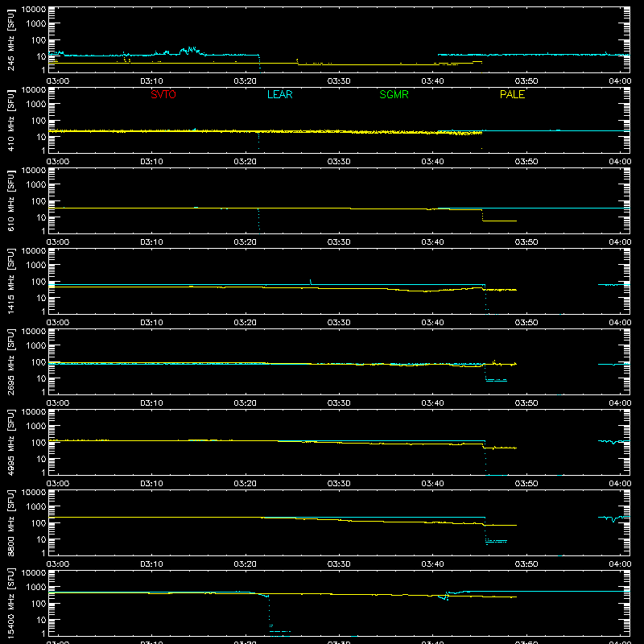
Task: Click 03:50 time label under 610 MHz plot
Action: click(x=526, y=242)
